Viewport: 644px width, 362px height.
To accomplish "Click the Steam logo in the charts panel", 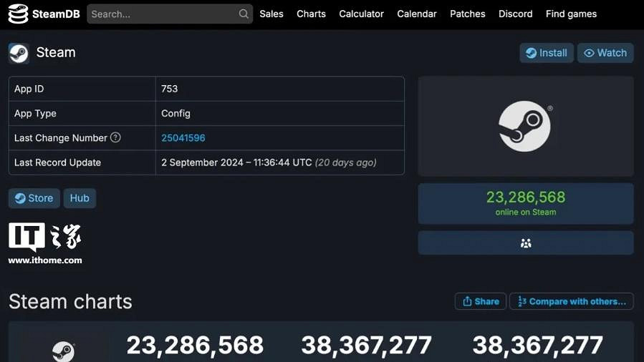I will (x=63, y=351).
